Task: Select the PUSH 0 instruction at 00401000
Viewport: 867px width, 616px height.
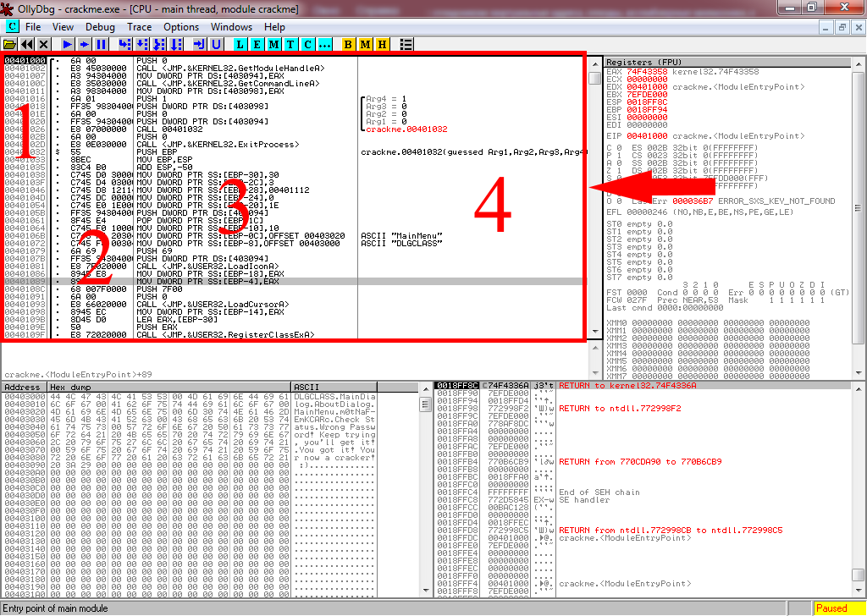Action: 152,61
